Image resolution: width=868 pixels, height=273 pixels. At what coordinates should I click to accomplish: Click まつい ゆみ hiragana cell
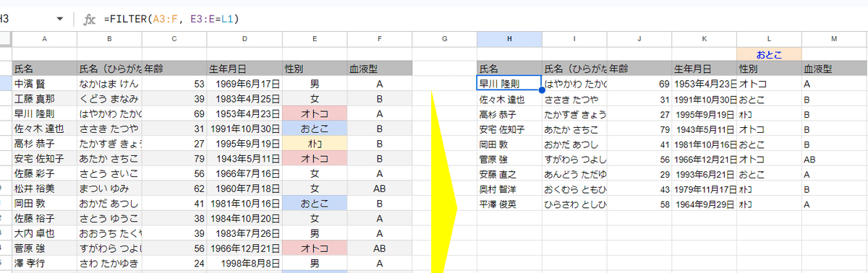pos(109,188)
